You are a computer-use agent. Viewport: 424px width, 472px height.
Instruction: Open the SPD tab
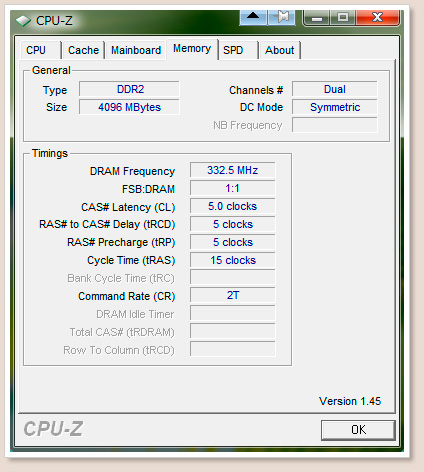238,50
